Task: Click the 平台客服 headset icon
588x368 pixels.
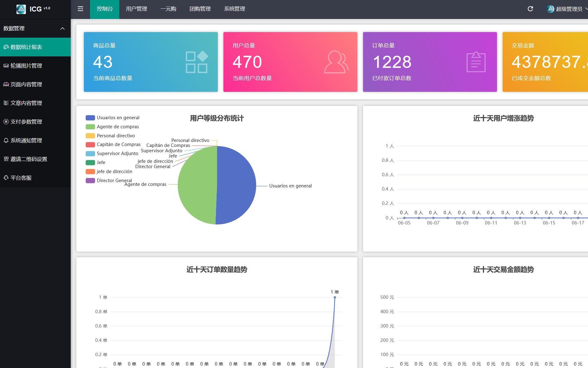Action: coord(6,178)
